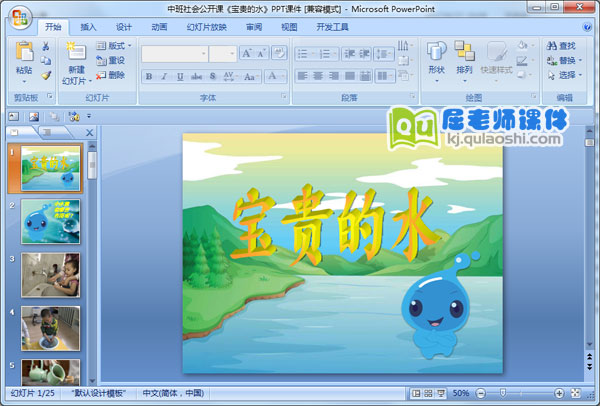Screen dimensions: 600x406
Task: Open the Shapes gallery
Action: pyautogui.click(x=437, y=61)
